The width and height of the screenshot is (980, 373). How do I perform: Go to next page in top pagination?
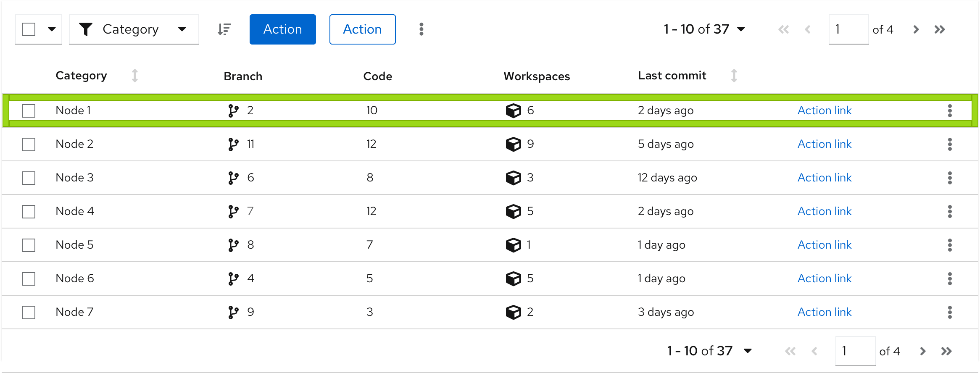point(916,29)
